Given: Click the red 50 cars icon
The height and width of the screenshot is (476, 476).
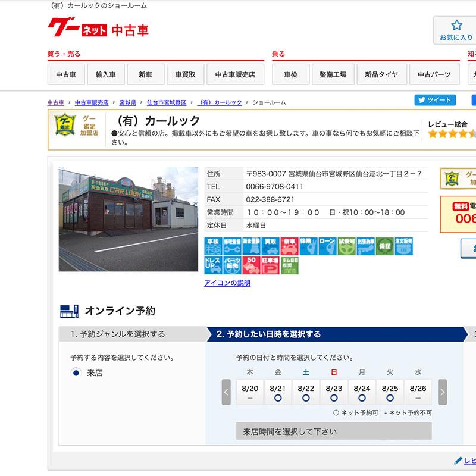Looking at the screenshot, I should (x=251, y=265).
